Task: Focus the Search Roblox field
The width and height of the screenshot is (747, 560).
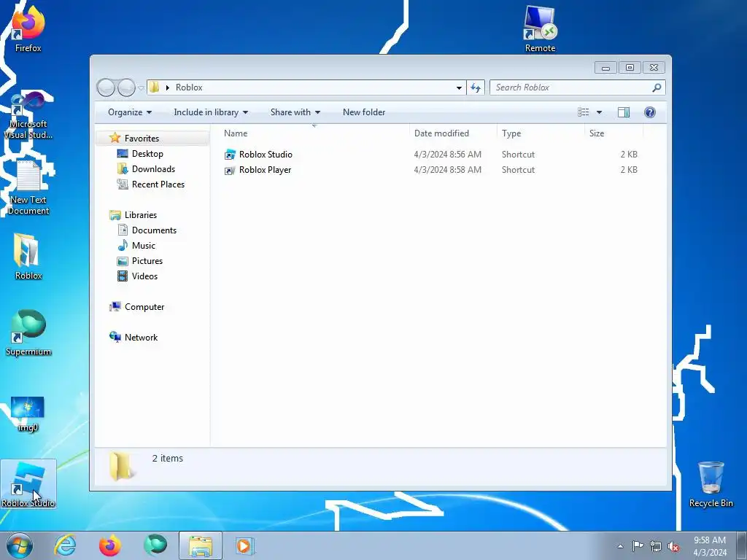Action: (x=572, y=87)
